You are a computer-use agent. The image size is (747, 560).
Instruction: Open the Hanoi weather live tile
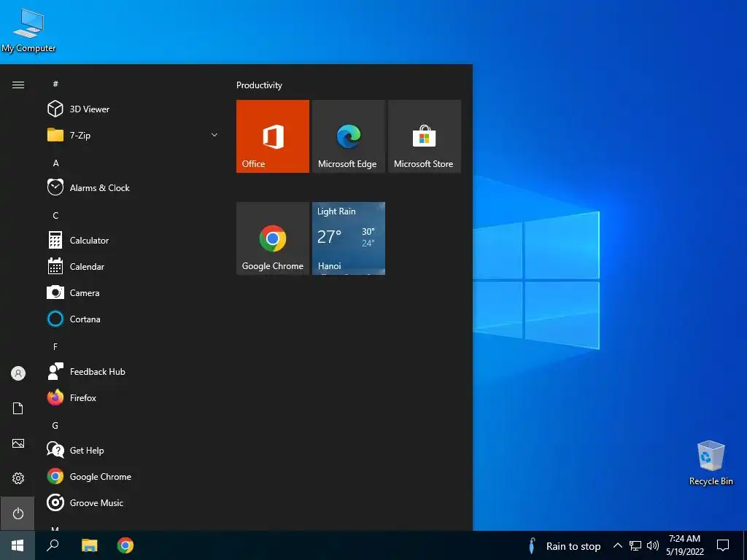pos(348,238)
